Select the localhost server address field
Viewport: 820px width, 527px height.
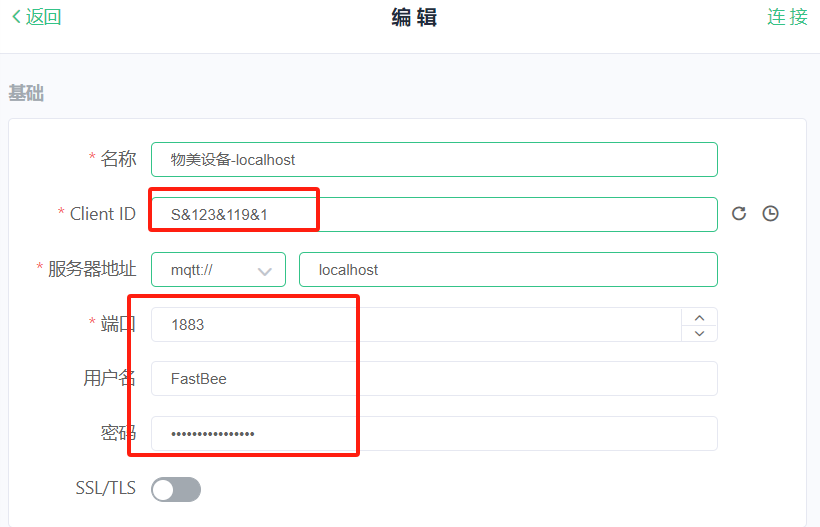tap(508, 270)
